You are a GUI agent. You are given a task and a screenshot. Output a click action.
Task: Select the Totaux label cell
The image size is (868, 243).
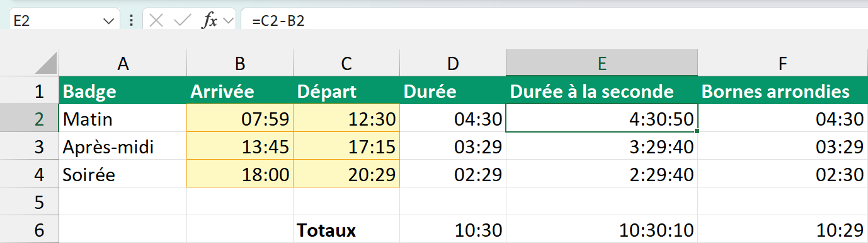[x=346, y=229]
